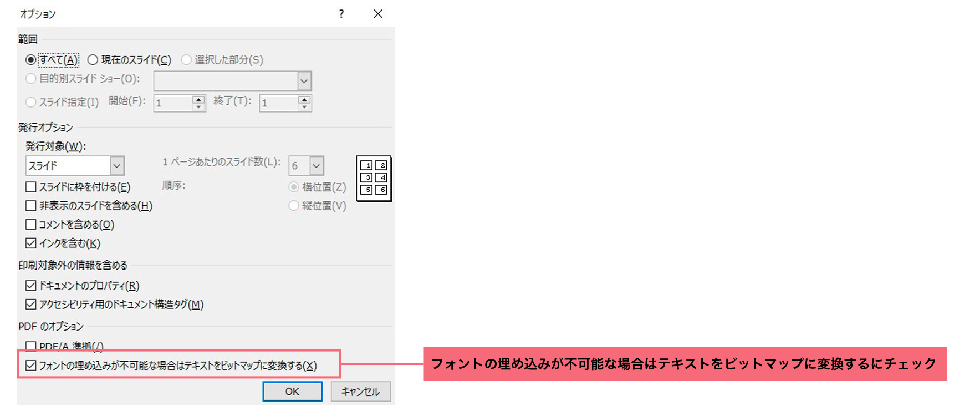Image resolution: width=980 pixels, height=416 pixels.
Task: Increase the 開始(F) value with up arrow
Action: pyautogui.click(x=199, y=99)
